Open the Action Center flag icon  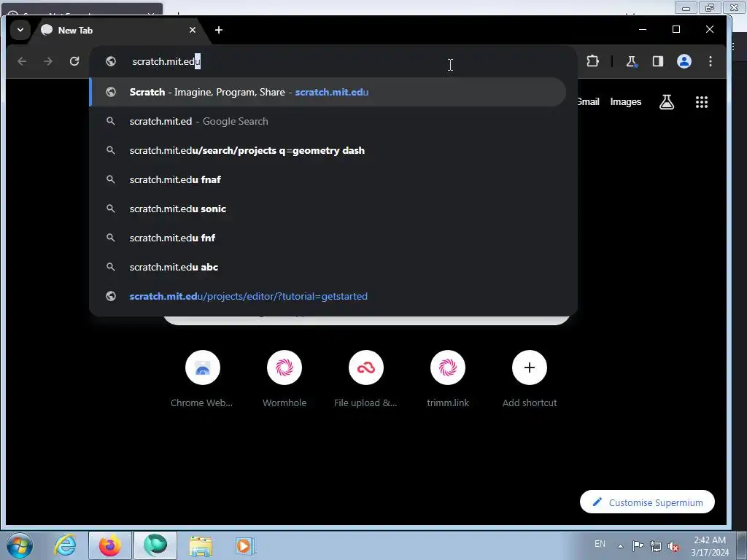[638, 545]
